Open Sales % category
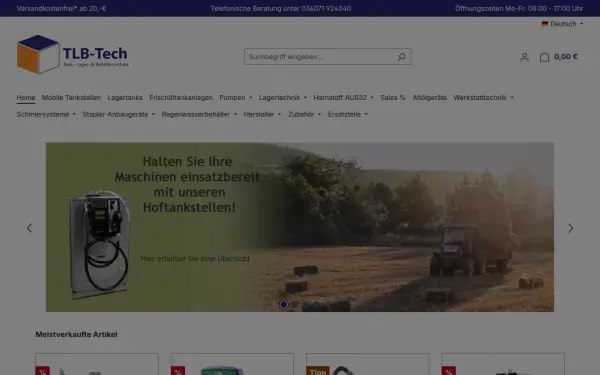The image size is (600, 375). click(x=393, y=98)
